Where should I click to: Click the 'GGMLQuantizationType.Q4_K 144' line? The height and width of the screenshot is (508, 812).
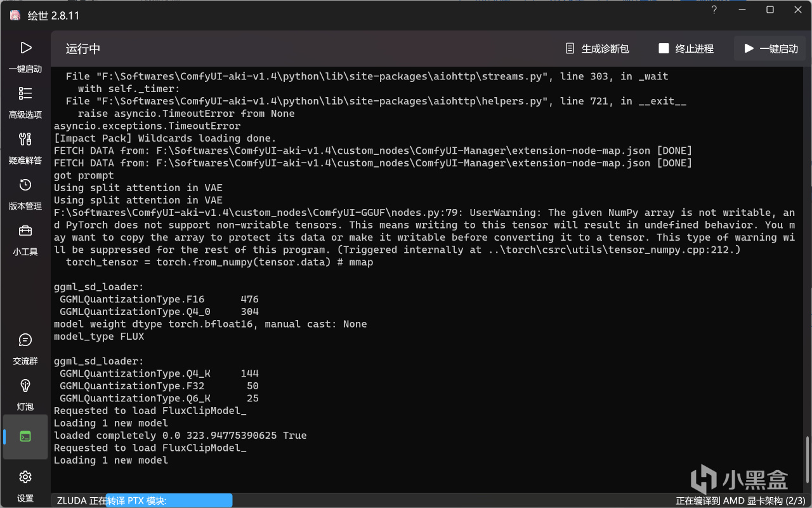159,373
